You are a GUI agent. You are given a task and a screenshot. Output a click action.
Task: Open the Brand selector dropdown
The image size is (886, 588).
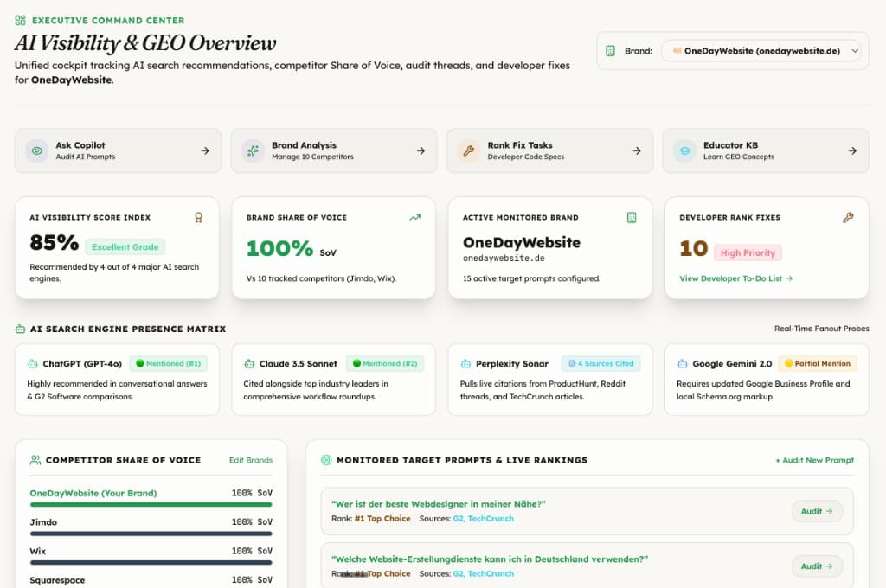tap(761, 51)
